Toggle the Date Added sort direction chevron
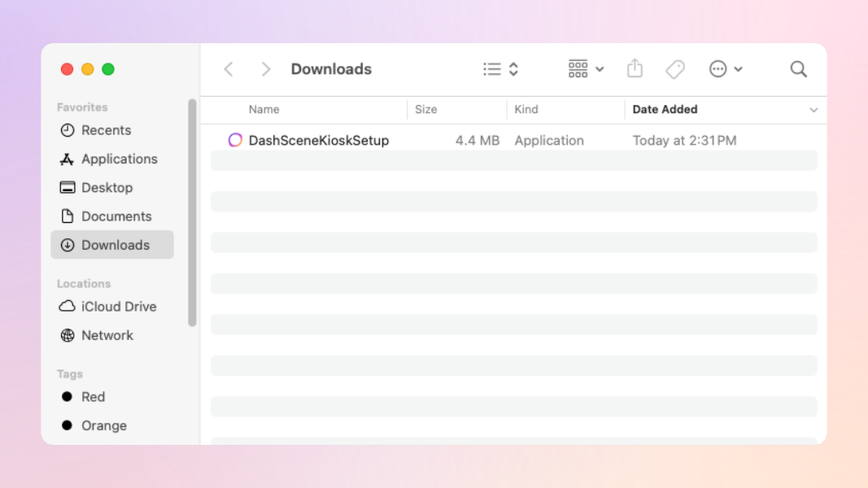Image resolution: width=868 pixels, height=488 pixels. [813, 110]
